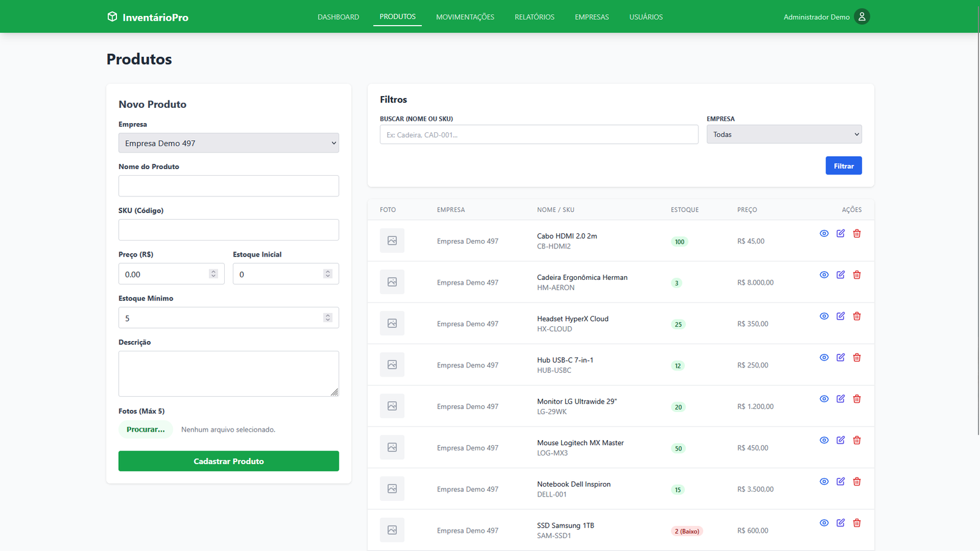View details of Headset HyperX Cloud
980x551 pixels.
click(823, 316)
